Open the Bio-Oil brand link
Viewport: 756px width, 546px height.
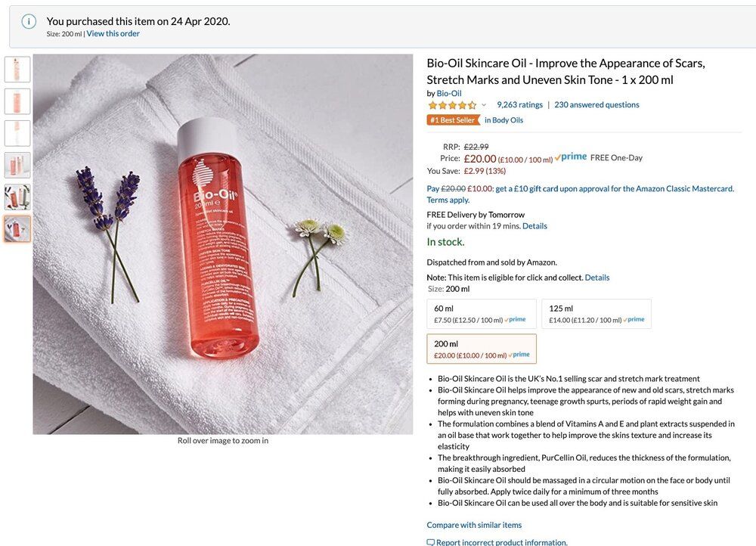[x=449, y=93]
